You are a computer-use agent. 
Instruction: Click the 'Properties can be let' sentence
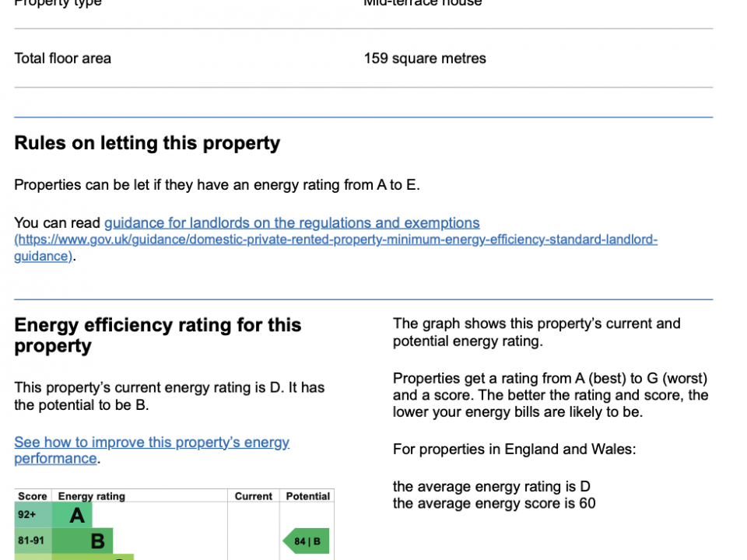tap(217, 185)
